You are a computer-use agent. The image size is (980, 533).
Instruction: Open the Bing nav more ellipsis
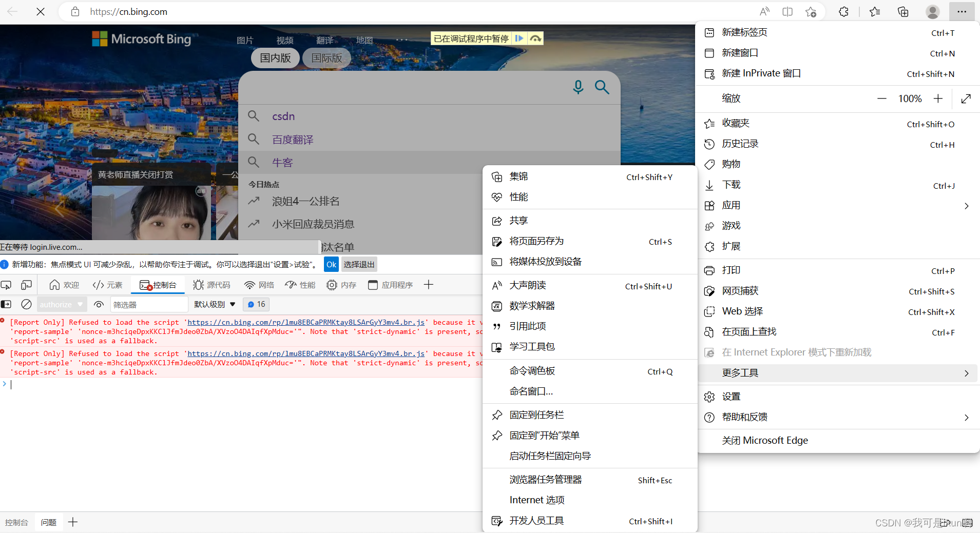pyautogui.click(x=402, y=40)
